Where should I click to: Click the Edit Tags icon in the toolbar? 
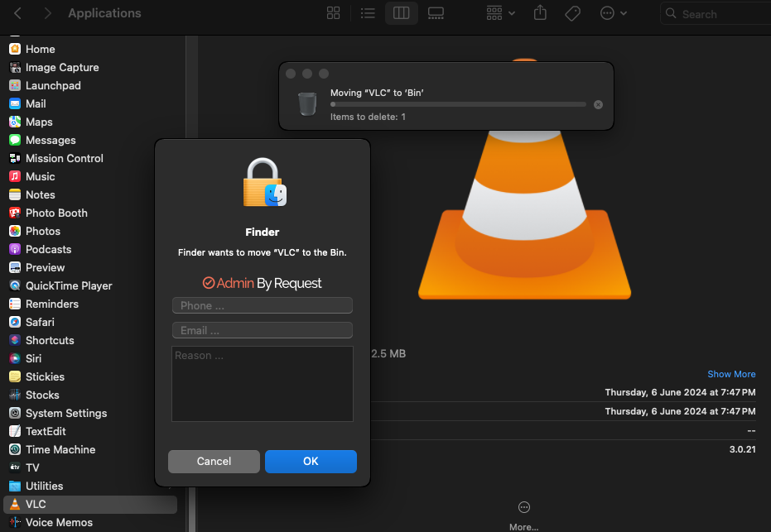click(x=572, y=13)
